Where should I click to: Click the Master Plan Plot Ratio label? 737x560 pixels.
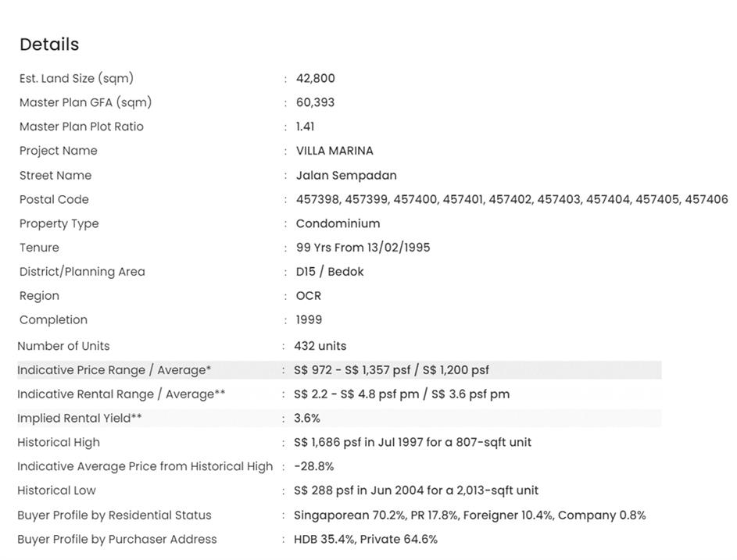point(81,127)
